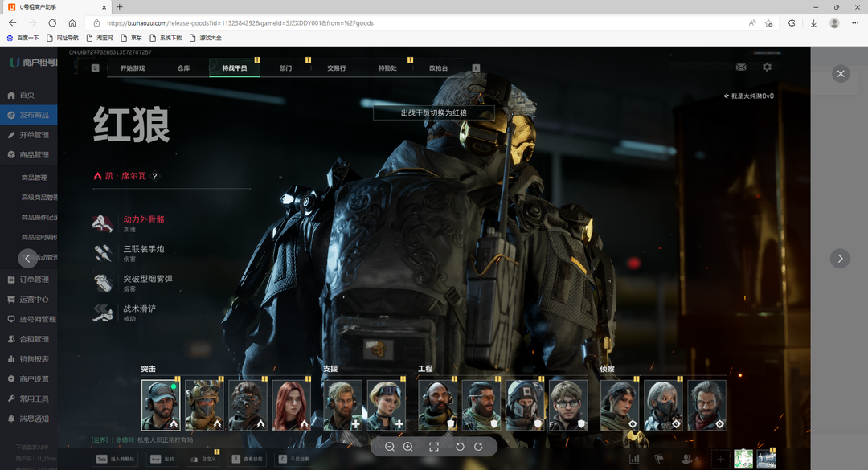Open the in-game settings gear
The height and width of the screenshot is (470, 868).
(x=767, y=67)
